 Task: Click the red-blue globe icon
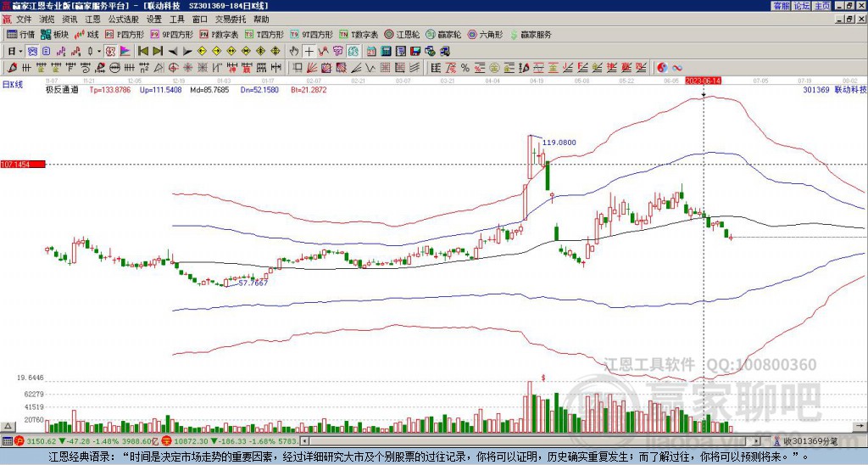coord(662,68)
